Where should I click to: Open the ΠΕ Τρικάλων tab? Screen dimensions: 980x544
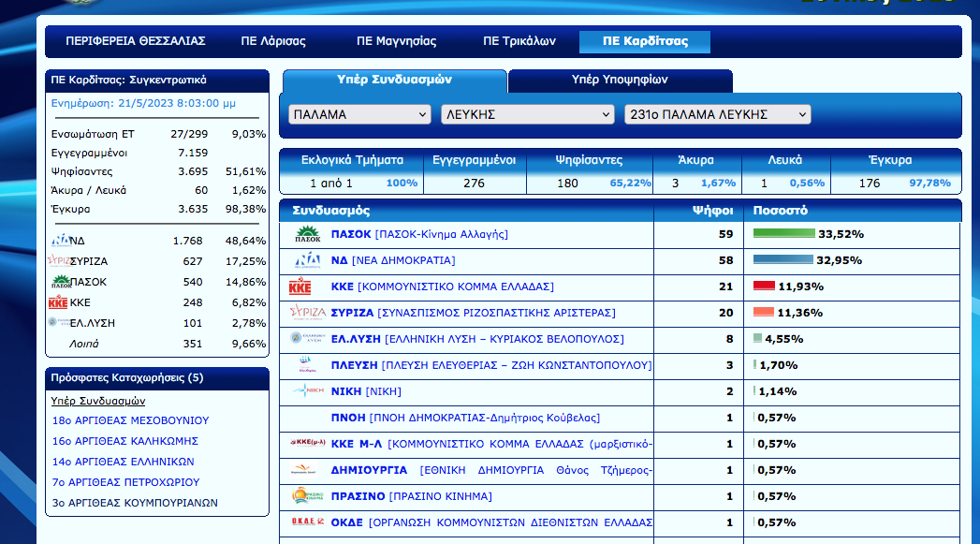tap(519, 42)
